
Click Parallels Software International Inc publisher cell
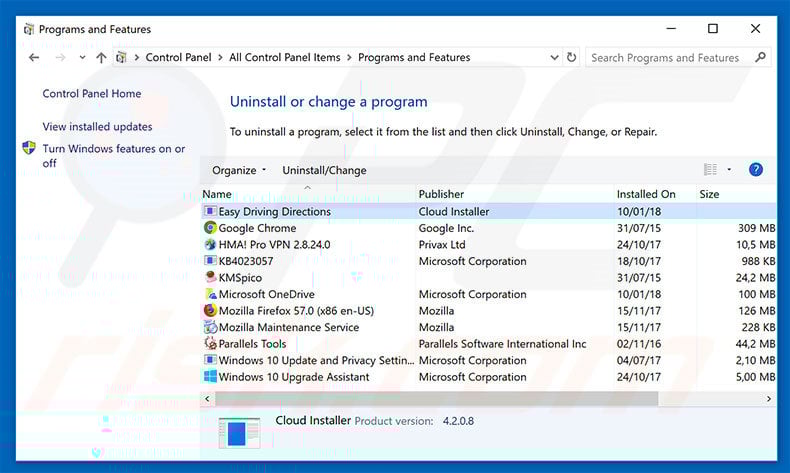point(502,344)
